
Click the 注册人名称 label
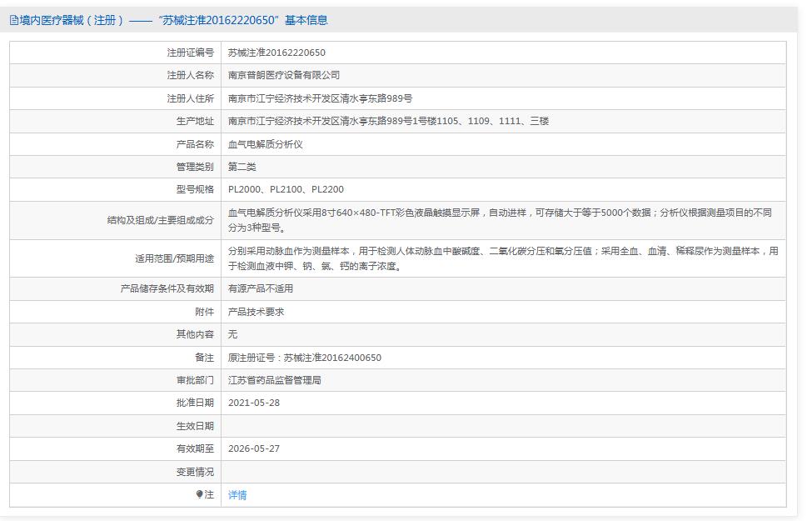tap(190, 75)
